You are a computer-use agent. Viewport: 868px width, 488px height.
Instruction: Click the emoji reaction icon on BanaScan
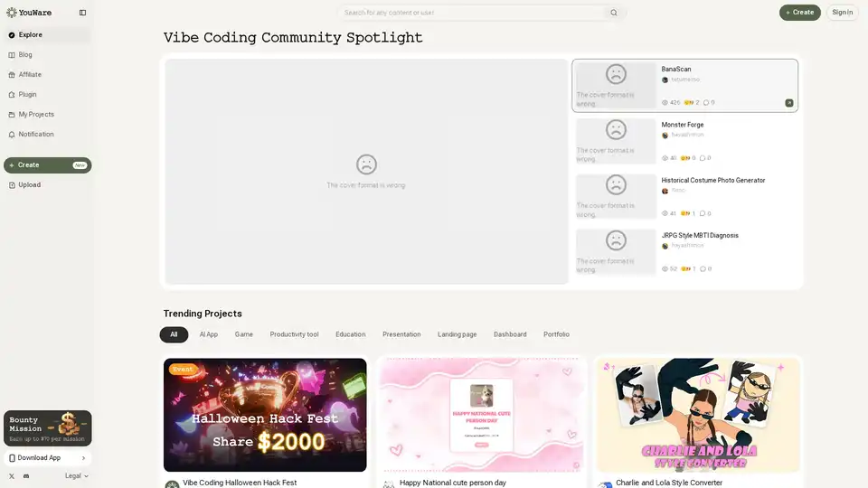pyautogui.click(x=688, y=103)
